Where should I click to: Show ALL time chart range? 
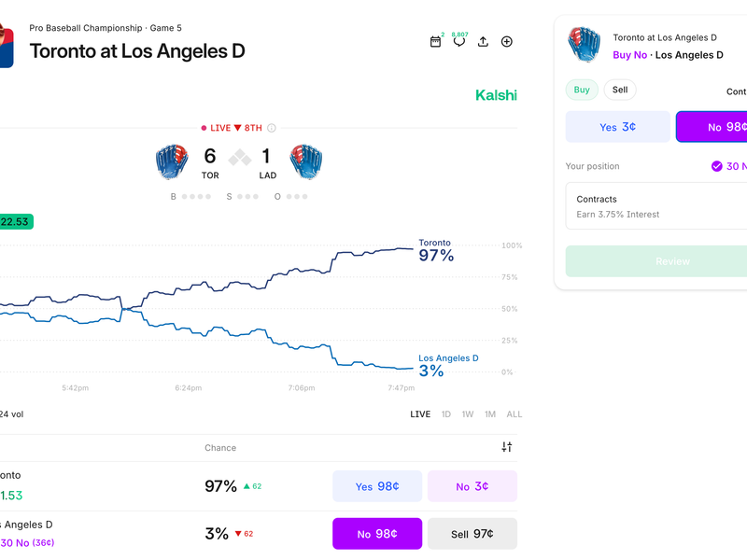514,414
